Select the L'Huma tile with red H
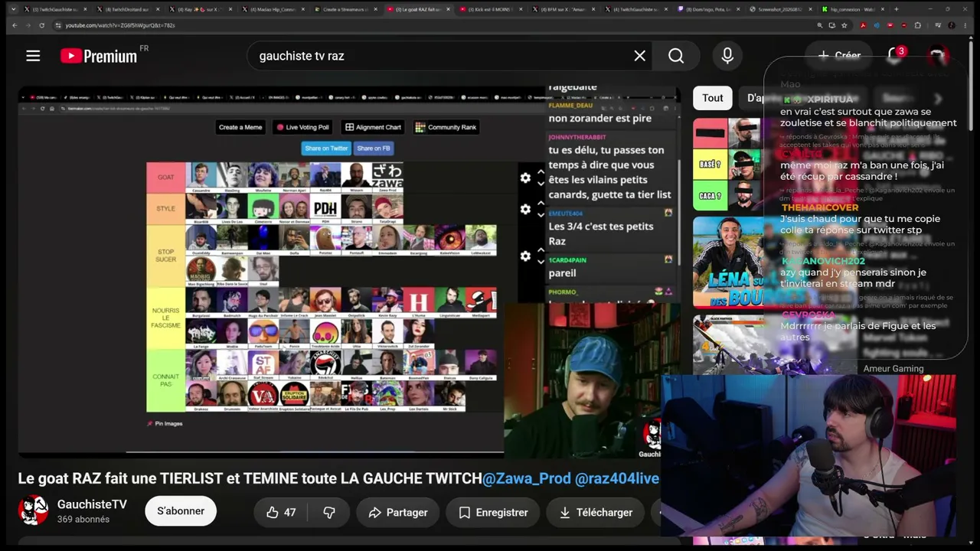The height and width of the screenshot is (551, 980). coord(419,302)
